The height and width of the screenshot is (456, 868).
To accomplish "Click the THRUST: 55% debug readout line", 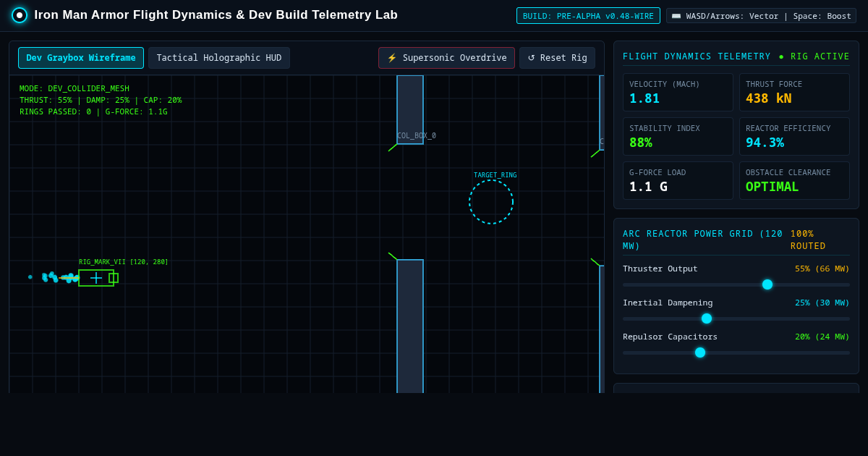I will click(101, 101).
